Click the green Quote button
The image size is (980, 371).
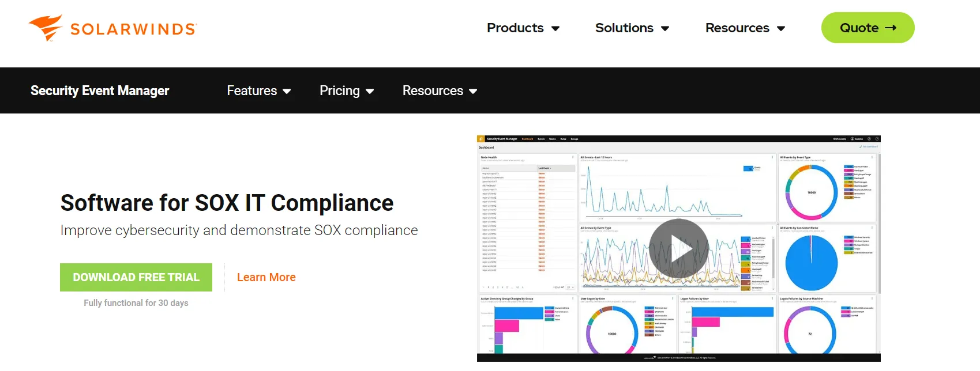coord(868,28)
